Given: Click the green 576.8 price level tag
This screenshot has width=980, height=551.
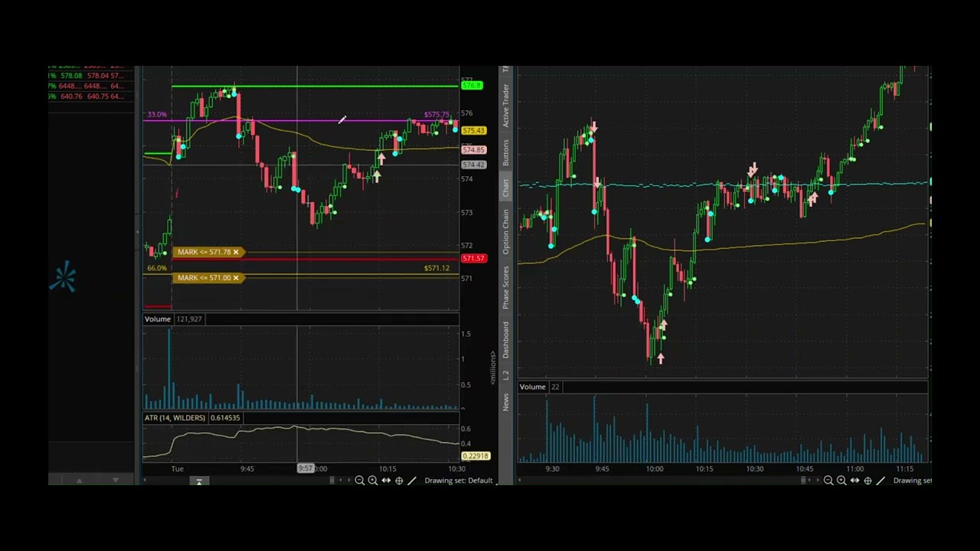Looking at the screenshot, I should tap(472, 86).
